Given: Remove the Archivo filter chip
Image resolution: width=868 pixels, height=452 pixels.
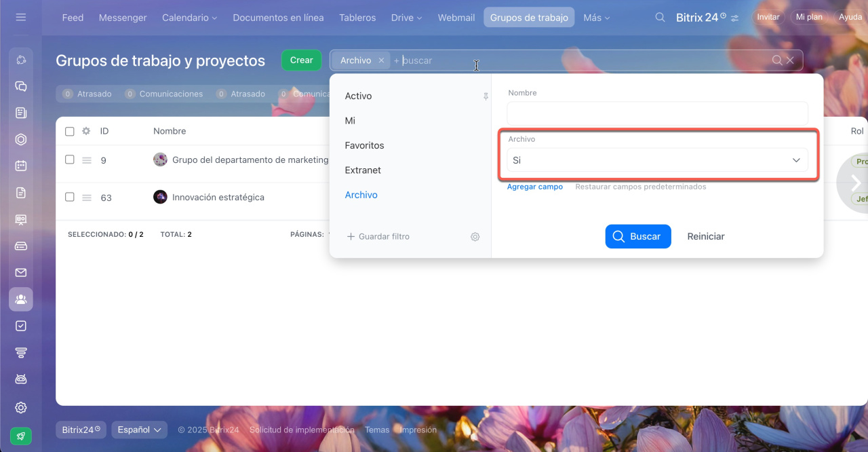Looking at the screenshot, I should [381, 60].
